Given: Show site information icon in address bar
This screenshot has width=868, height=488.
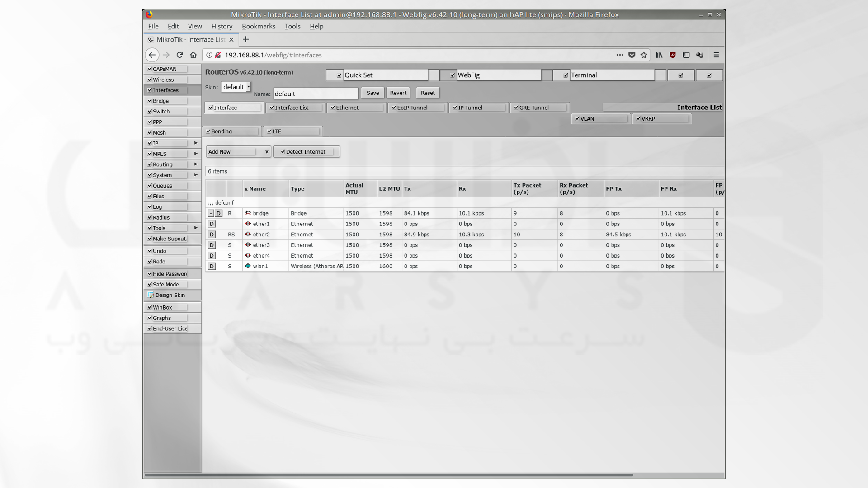Looking at the screenshot, I should click(x=209, y=55).
